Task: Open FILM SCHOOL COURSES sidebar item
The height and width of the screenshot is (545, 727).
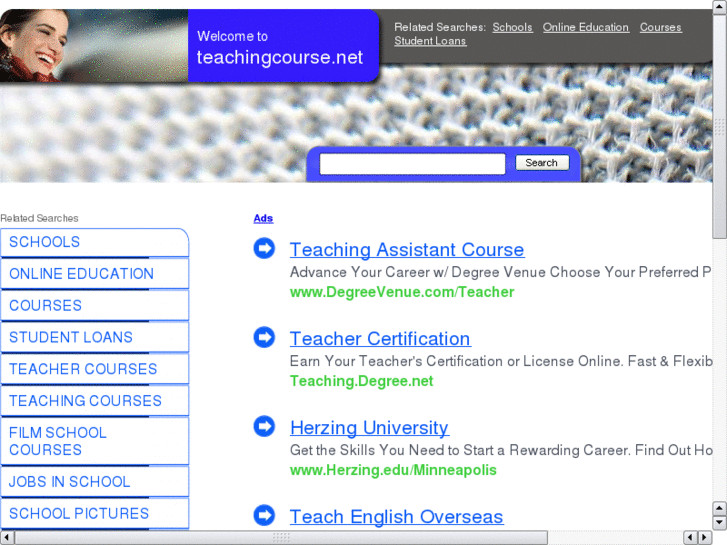Action: (95, 441)
